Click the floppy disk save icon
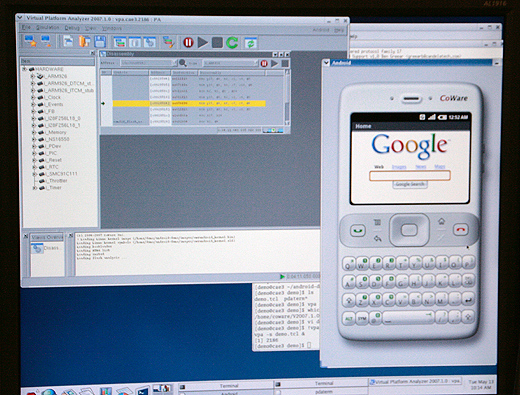The height and width of the screenshot is (395, 520). [x=100, y=42]
